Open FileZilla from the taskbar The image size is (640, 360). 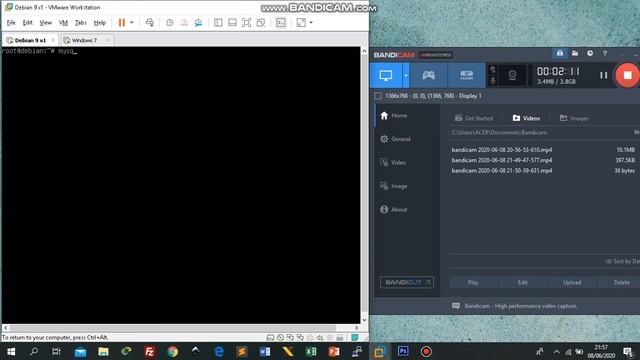click(x=149, y=351)
